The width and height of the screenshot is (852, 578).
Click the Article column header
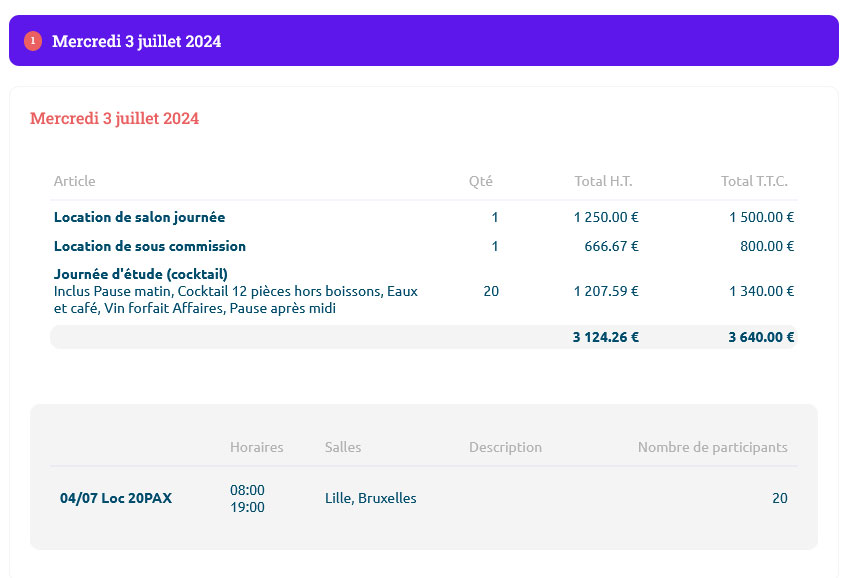tap(75, 181)
